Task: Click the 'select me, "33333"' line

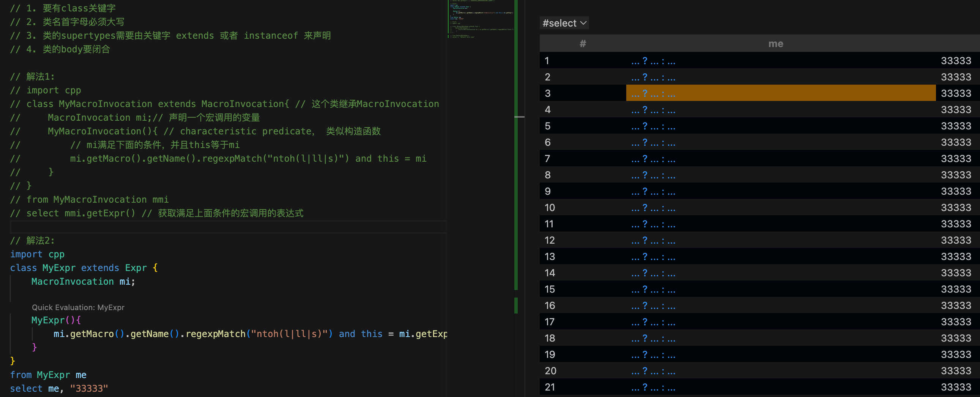Action: (x=59, y=389)
